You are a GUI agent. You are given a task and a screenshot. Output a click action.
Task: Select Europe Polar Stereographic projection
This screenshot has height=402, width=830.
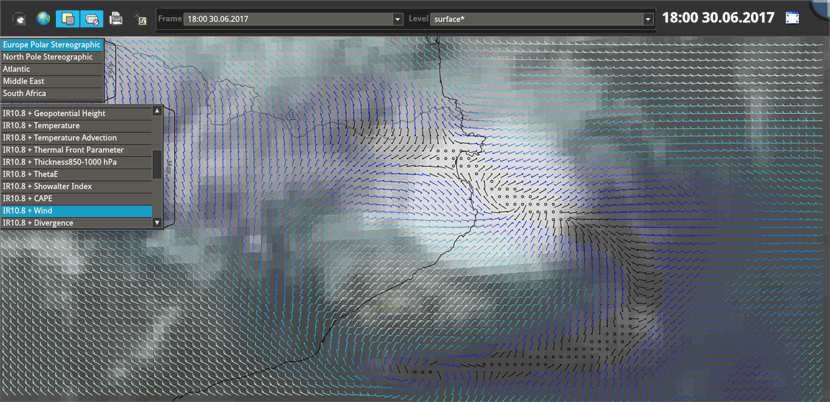[52, 45]
